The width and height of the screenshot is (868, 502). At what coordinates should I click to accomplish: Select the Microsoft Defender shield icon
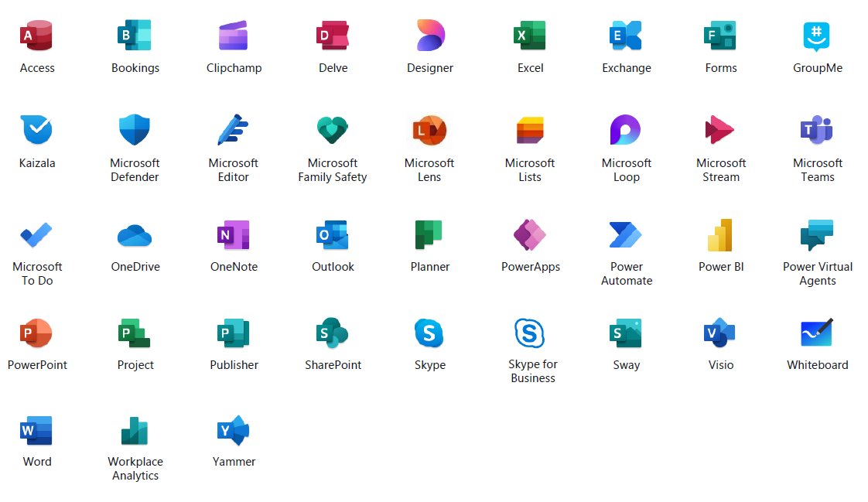(x=135, y=130)
